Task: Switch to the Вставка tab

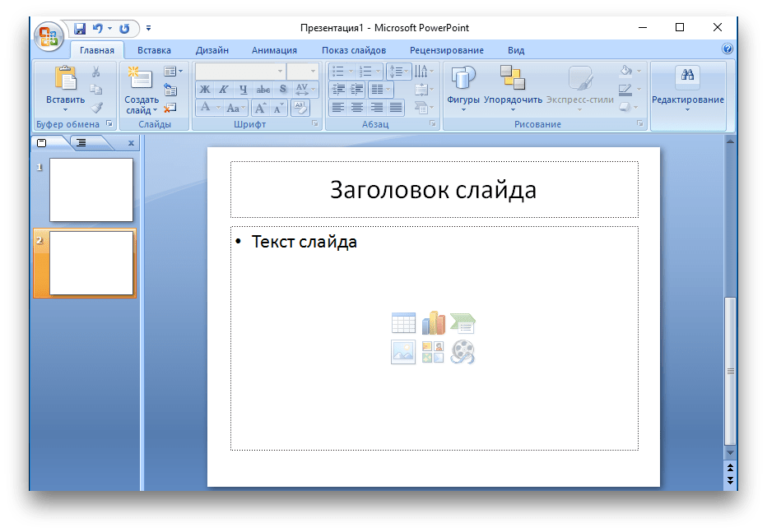Action: coord(154,50)
